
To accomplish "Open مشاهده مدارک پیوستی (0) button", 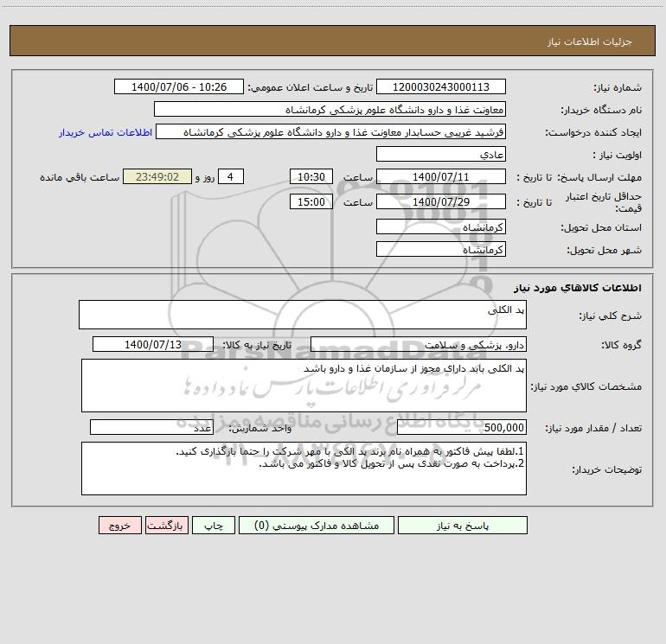I will (x=316, y=525).
